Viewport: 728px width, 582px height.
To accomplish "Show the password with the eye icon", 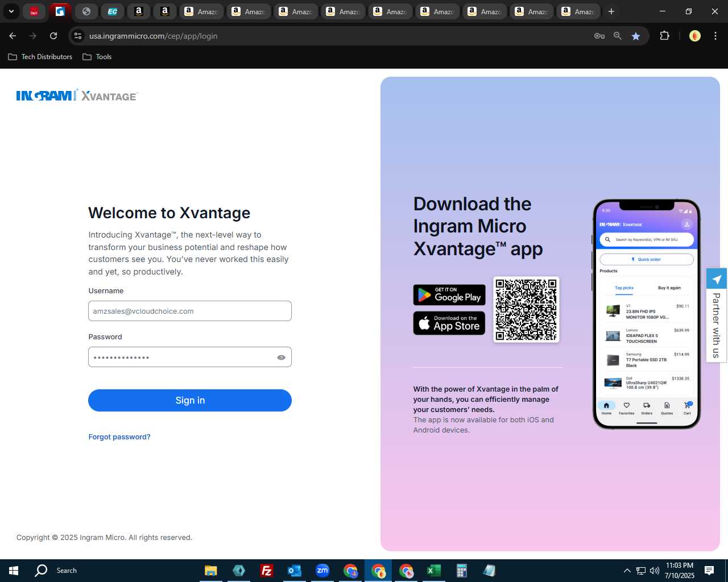I will tap(281, 357).
